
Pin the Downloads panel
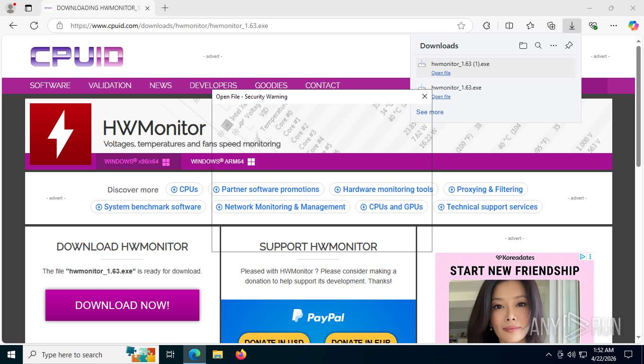click(569, 45)
